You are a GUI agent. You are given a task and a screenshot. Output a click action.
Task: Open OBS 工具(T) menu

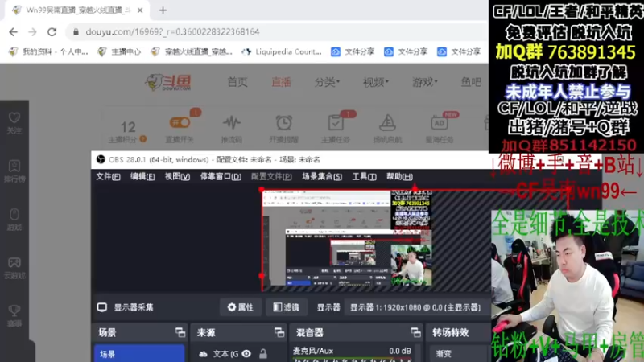pyautogui.click(x=364, y=176)
